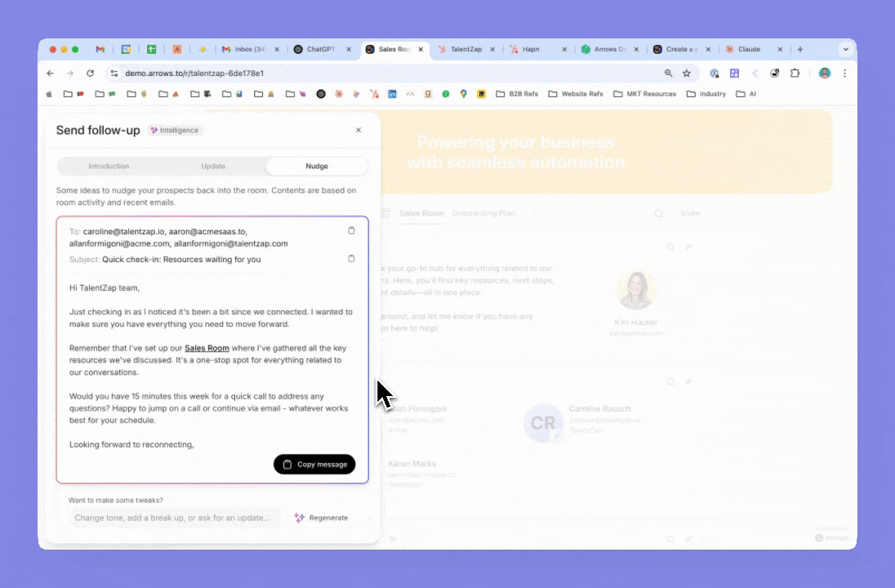Close the Claude tab
The width and height of the screenshot is (895, 588).
coord(780,49)
